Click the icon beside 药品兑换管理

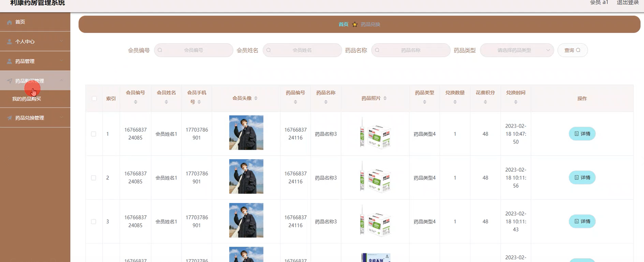coord(9,118)
